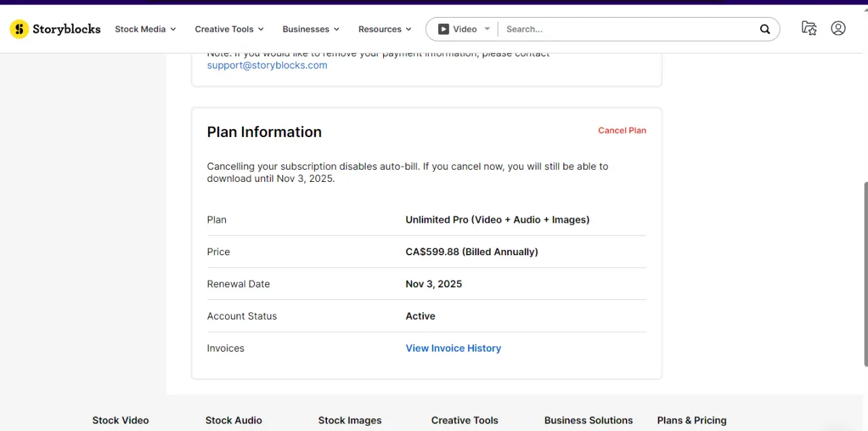Open the Video media type selector arrow
This screenshot has width=868, height=431.
tap(487, 29)
